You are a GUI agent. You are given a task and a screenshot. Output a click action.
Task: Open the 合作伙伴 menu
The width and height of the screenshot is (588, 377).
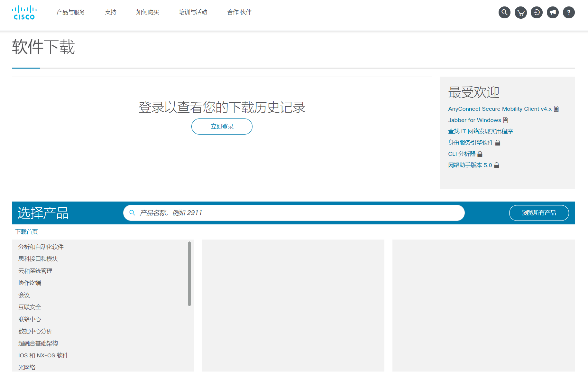[239, 12]
